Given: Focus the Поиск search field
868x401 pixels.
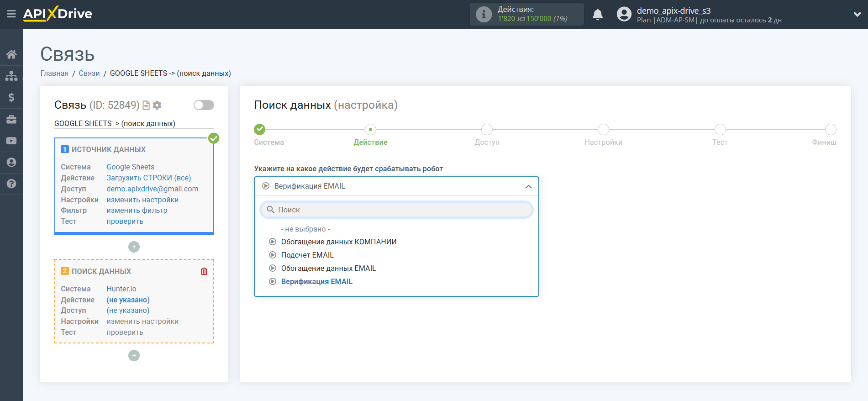Looking at the screenshot, I should (x=396, y=210).
